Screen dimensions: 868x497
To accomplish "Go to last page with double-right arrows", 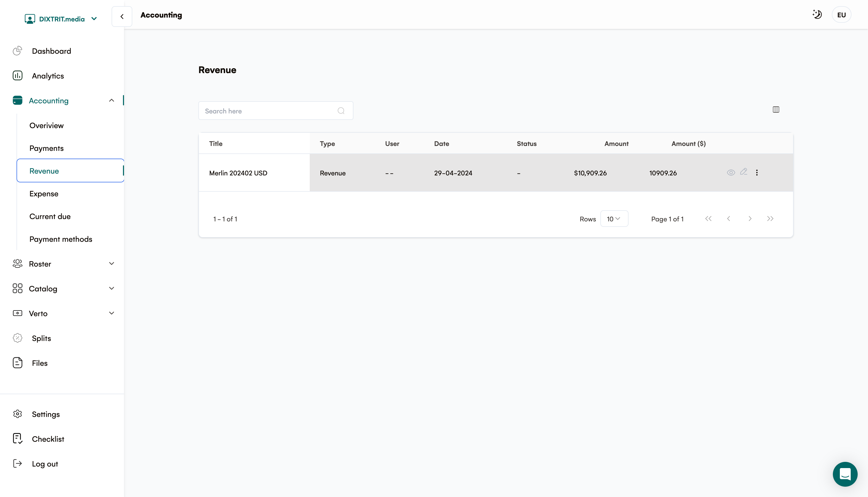I will [x=770, y=219].
